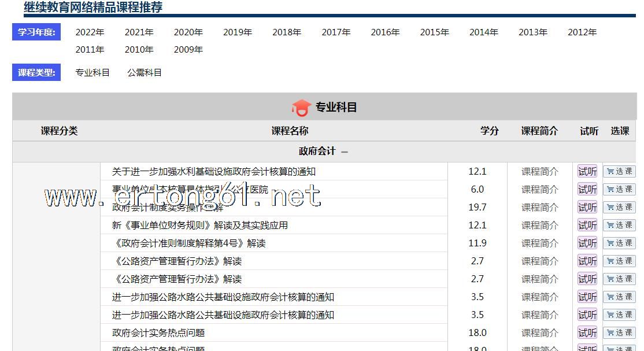Click 选课 cart for the 12.1-credit 水利基础设施 course
644x351 pixels.
619,172
